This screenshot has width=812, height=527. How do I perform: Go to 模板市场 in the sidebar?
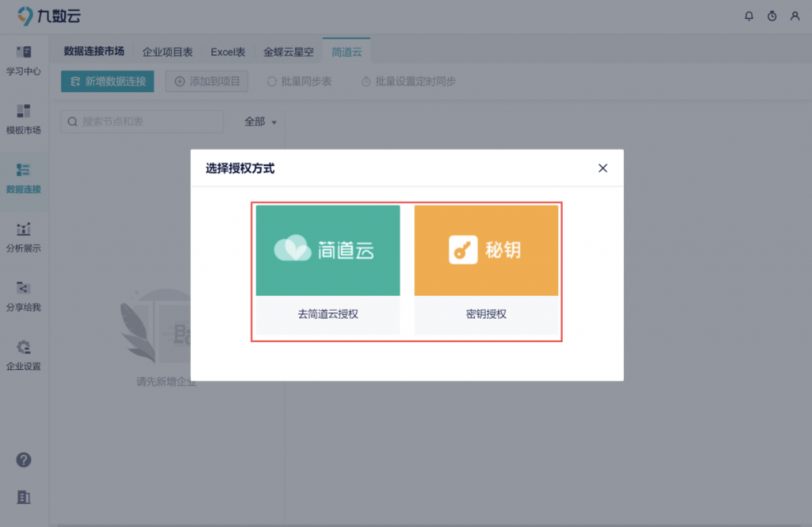coord(24,119)
